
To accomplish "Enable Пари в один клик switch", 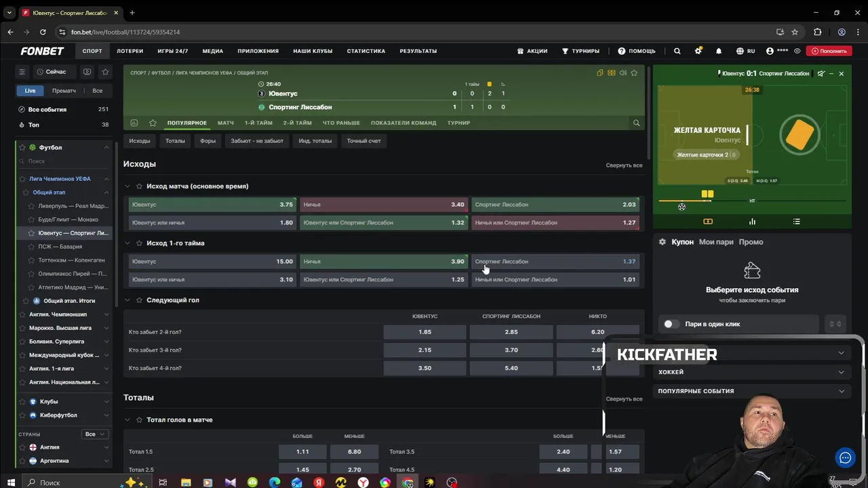I will pos(671,324).
